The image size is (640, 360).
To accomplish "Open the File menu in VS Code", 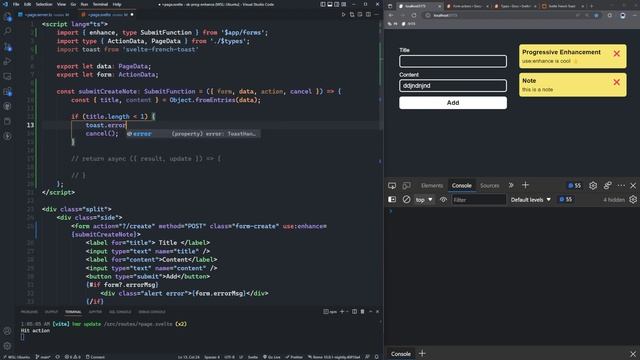I will (x=16, y=4).
